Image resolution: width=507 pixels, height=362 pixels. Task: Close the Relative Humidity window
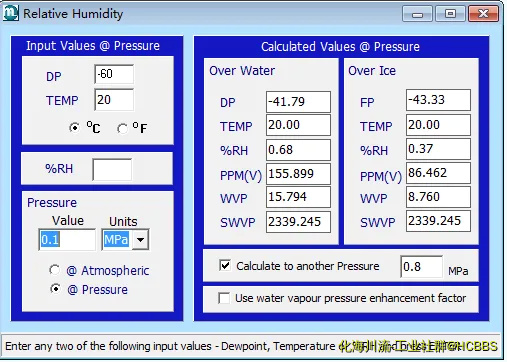pyautogui.click(x=483, y=14)
